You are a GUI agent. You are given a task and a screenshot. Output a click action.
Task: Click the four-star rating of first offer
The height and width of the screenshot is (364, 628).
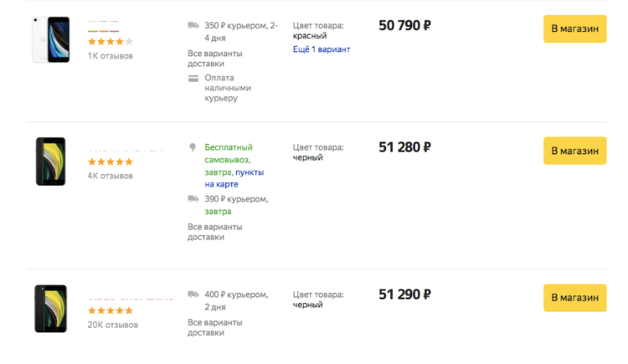[x=111, y=41]
